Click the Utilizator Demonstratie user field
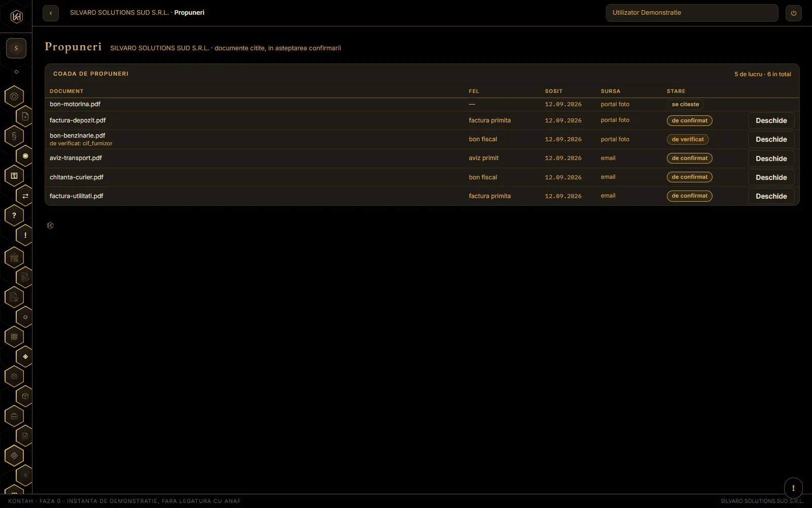 pyautogui.click(x=692, y=13)
